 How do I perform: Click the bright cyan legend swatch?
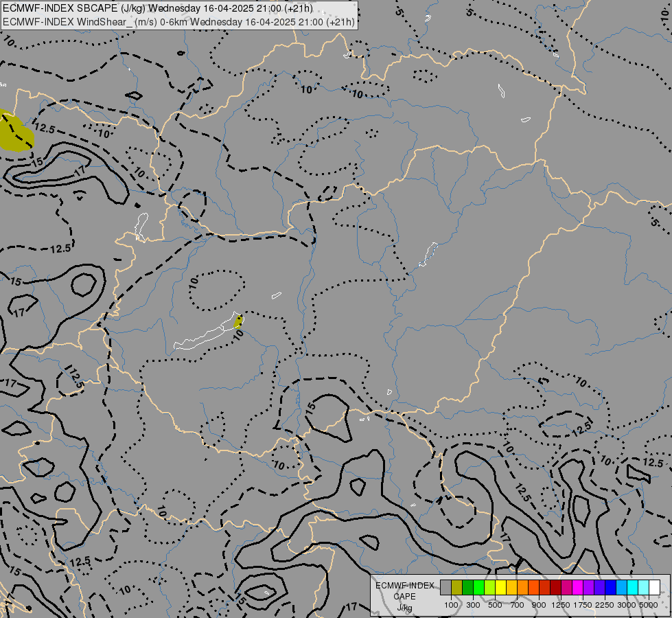(x=633, y=588)
